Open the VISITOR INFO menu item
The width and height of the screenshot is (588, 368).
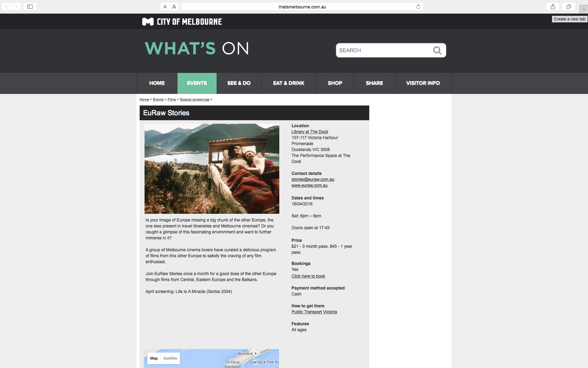coord(423,83)
